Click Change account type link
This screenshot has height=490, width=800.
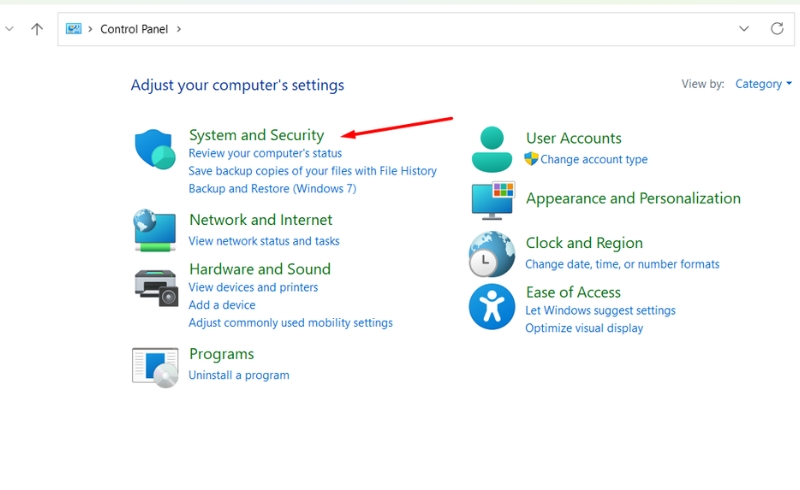tap(594, 159)
